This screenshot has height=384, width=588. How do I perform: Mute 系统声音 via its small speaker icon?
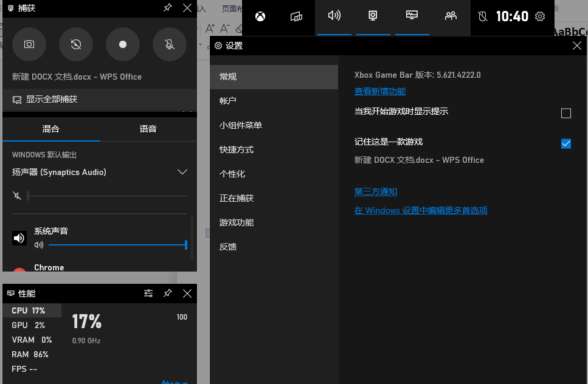(x=39, y=245)
